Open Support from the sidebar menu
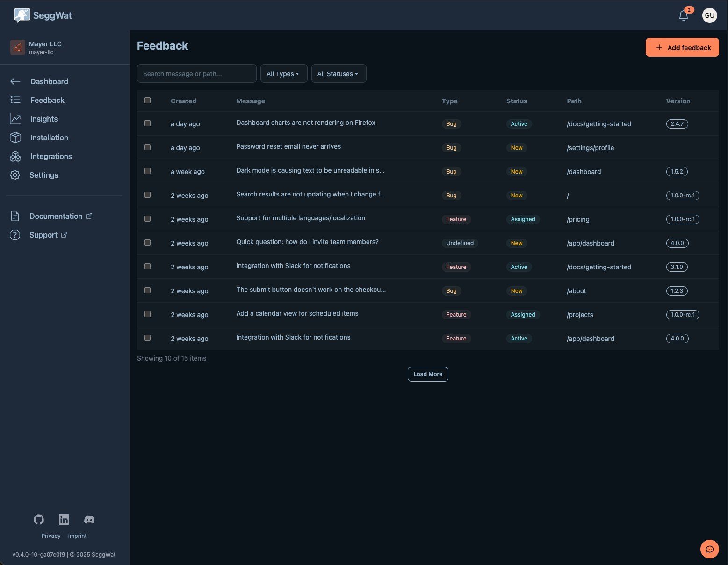The image size is (728, 565). click(x=43, y=235)
